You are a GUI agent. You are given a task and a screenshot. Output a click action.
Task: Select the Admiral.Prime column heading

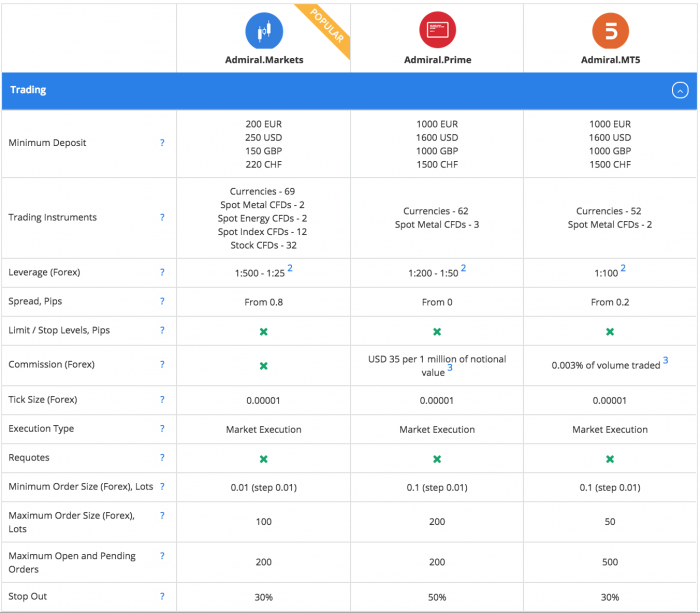tap(438, 60)
